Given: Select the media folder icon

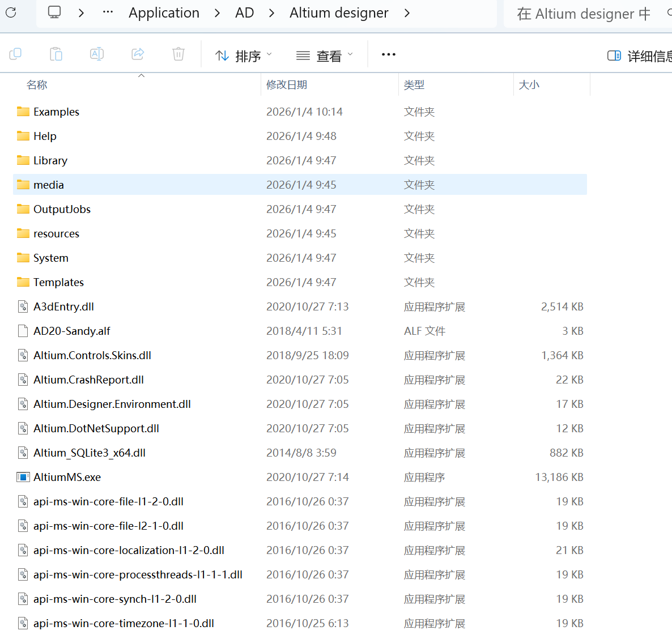Looking at the screenshot, I should tap(23, 185).
